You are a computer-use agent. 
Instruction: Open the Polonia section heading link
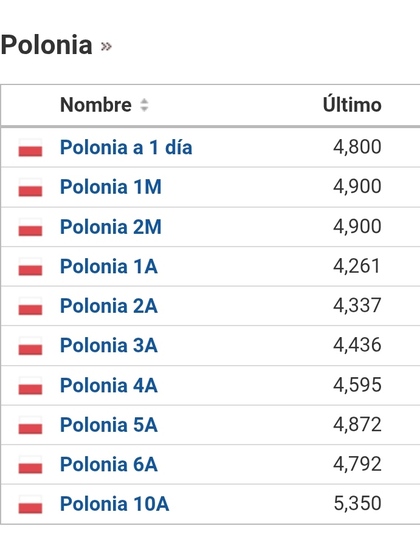pos(46,45)
